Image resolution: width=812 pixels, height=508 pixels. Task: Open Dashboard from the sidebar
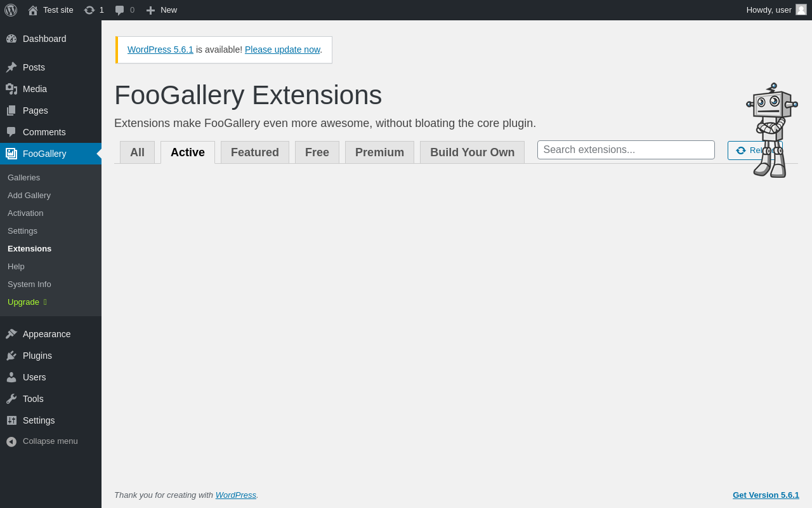click(x=44, y=39)
